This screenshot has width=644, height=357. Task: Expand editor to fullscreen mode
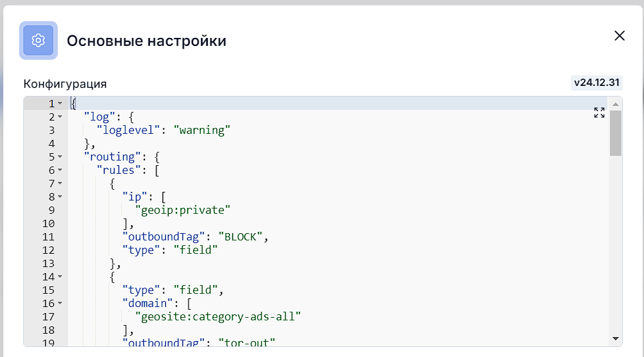pos(599,113)
